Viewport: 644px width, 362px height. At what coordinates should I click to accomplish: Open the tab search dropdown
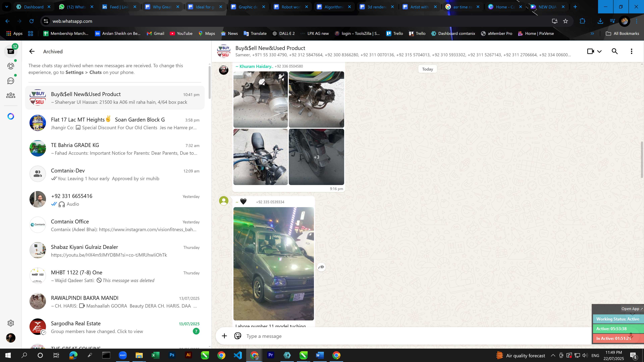point(7,7)
